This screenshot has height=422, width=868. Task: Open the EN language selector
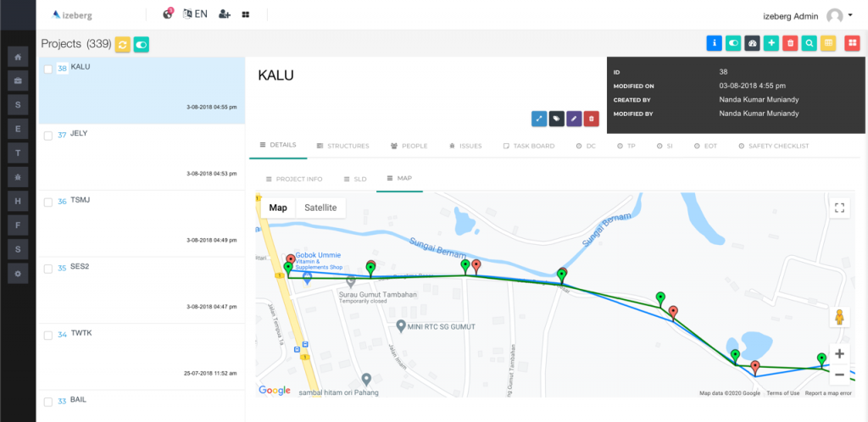(195, 14)
